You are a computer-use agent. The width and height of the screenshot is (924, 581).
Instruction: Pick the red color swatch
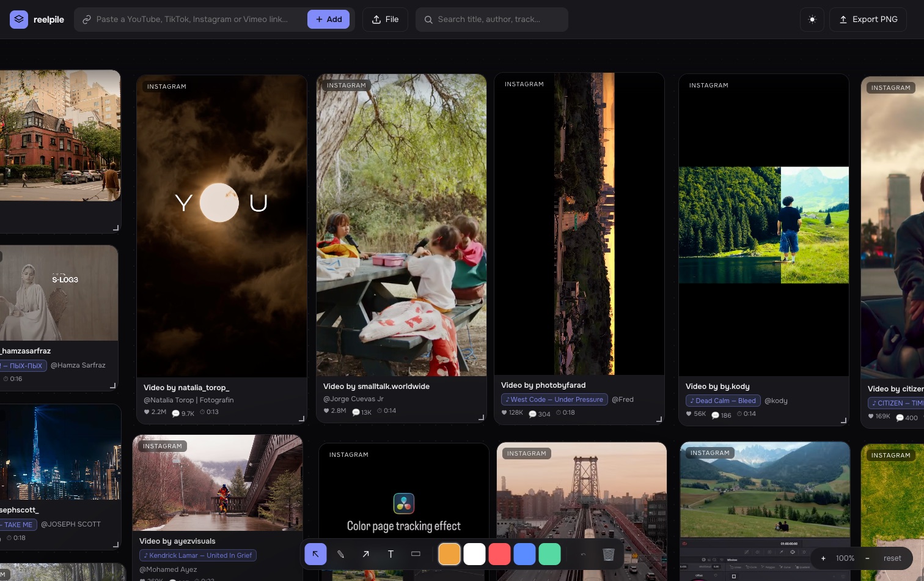point(499,554)
